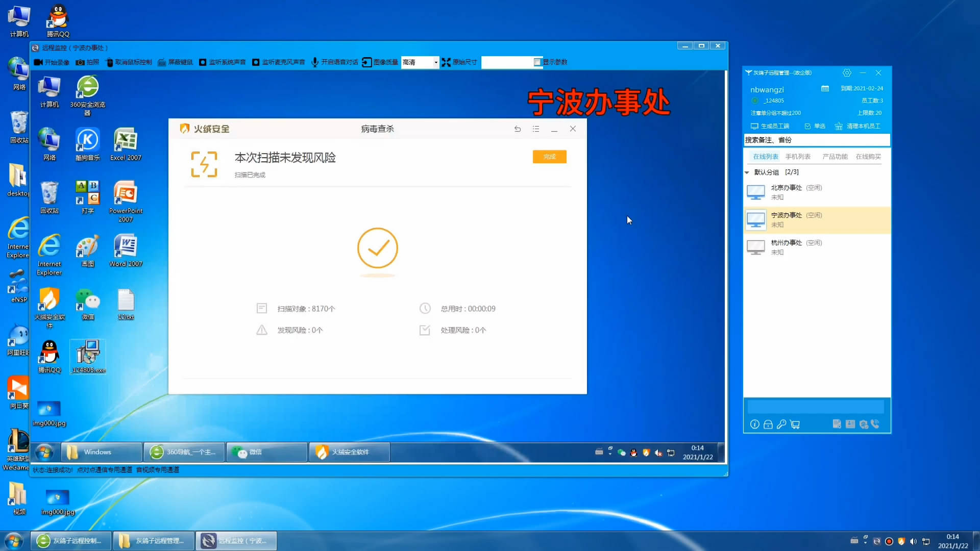This screenshot has height=551, width=980.
Task: Click 原始尺寸 original size icon
Action: click(x=446, y=62)
